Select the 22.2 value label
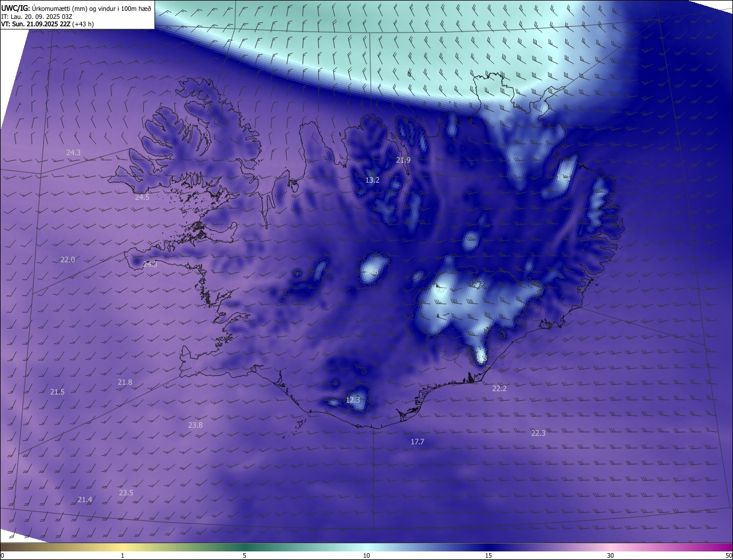Image resolution: width=733 pixels, height=560 pixels. coord(499,388)
